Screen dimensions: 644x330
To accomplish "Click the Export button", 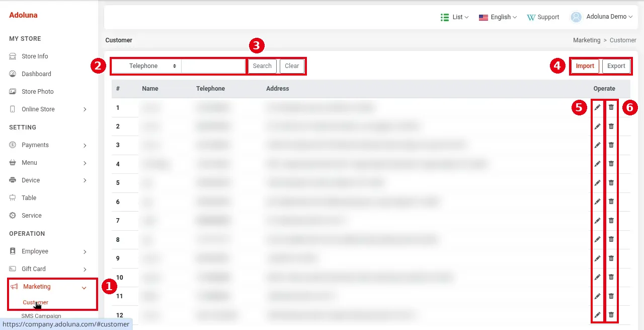I will click(616, 66).
